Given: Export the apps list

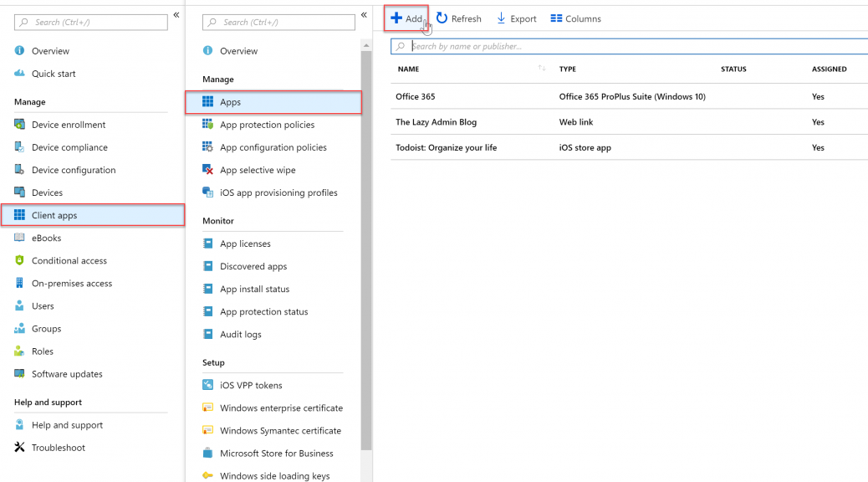Looking at the screenshot, I should [x=517, y=19].
